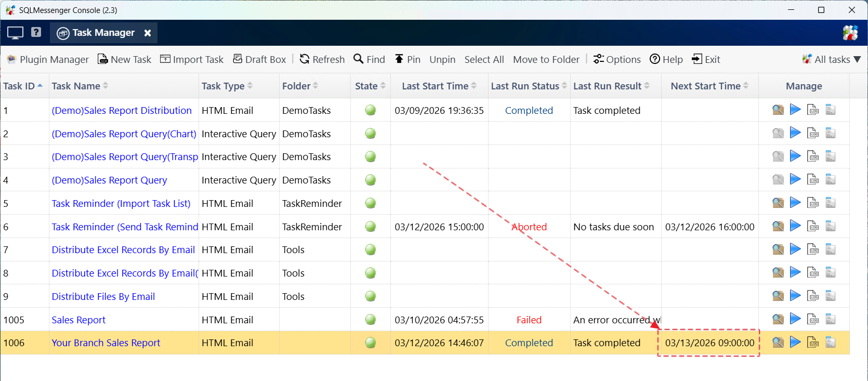Open the menu icon for task ID 4
Image resolution: width=868 pixels, height=381 pixels.
tap(831, 179)
